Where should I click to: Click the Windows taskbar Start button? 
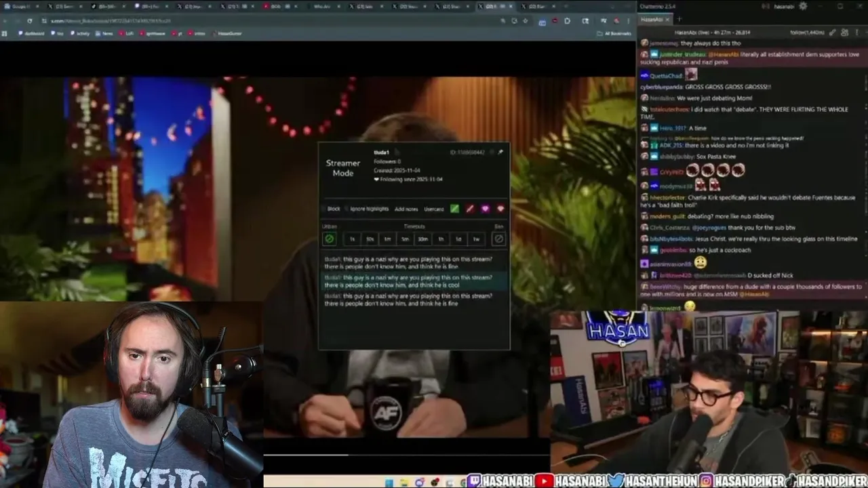click(390, 482)
